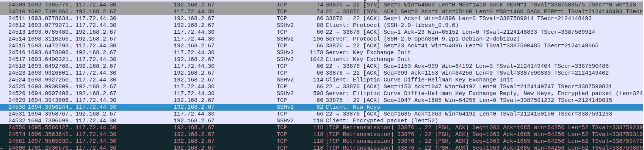Select packet 24512 Client Protocol libssh row
Screen dimensions: 644x150
tap(322, 25)
